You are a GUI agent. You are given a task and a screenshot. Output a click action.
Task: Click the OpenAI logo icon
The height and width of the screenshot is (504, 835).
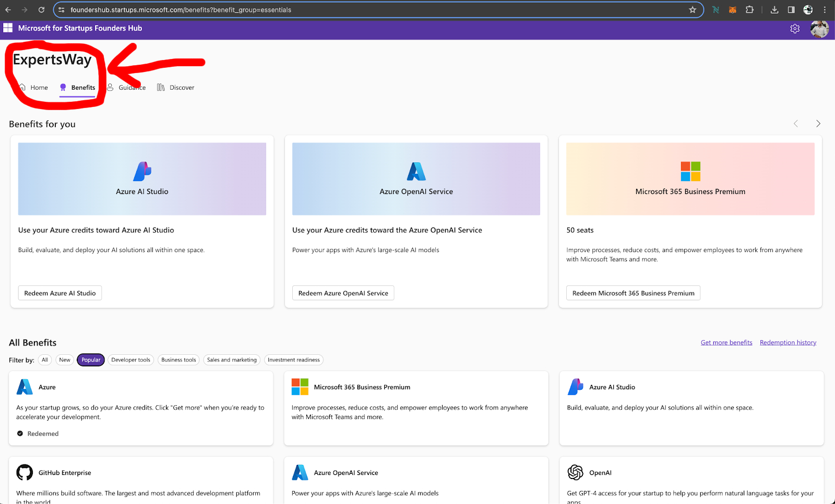[575, 473]
